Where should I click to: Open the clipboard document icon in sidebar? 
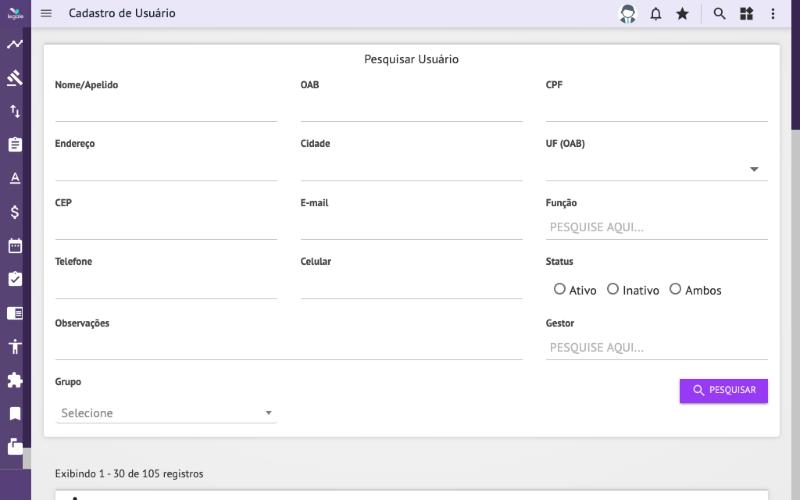click(15, 144)
